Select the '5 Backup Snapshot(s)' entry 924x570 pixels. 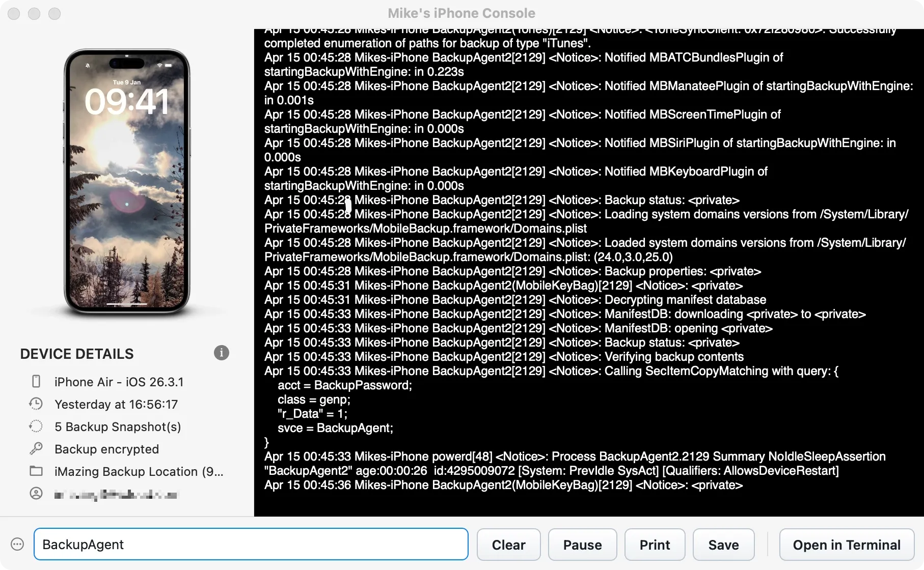tap(117, 426)
